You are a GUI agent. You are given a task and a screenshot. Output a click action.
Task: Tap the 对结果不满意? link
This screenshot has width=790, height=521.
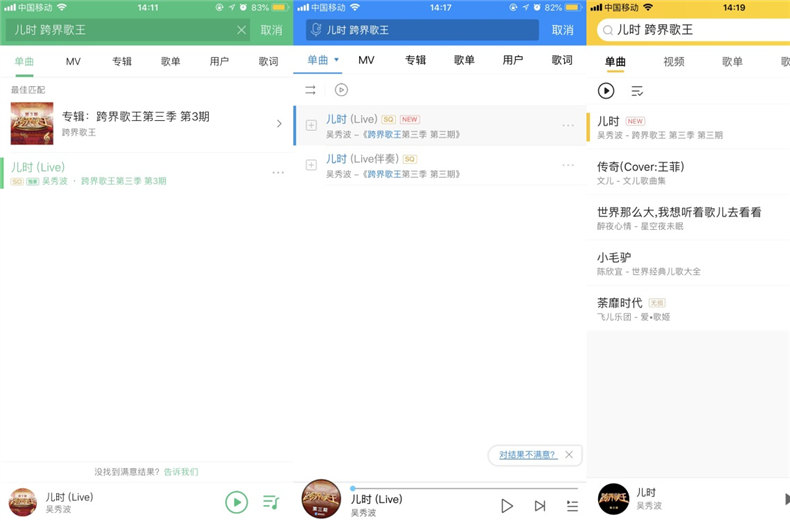point(527,454)
